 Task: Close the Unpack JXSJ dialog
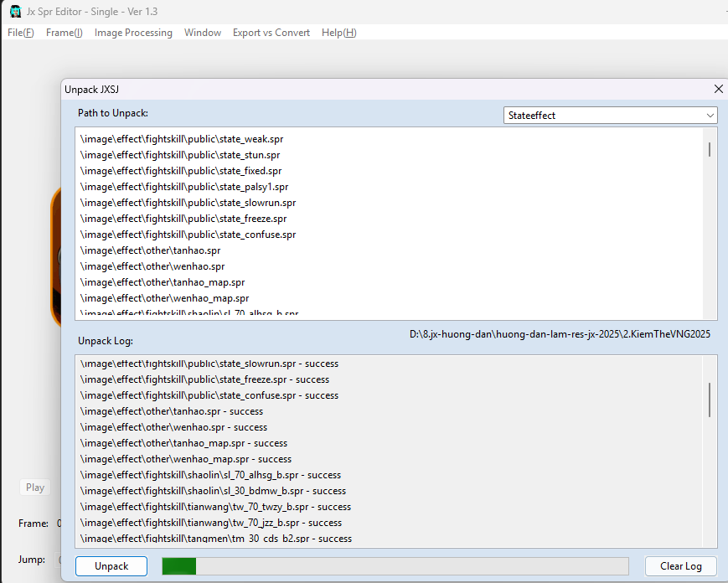tap(718, 89)
